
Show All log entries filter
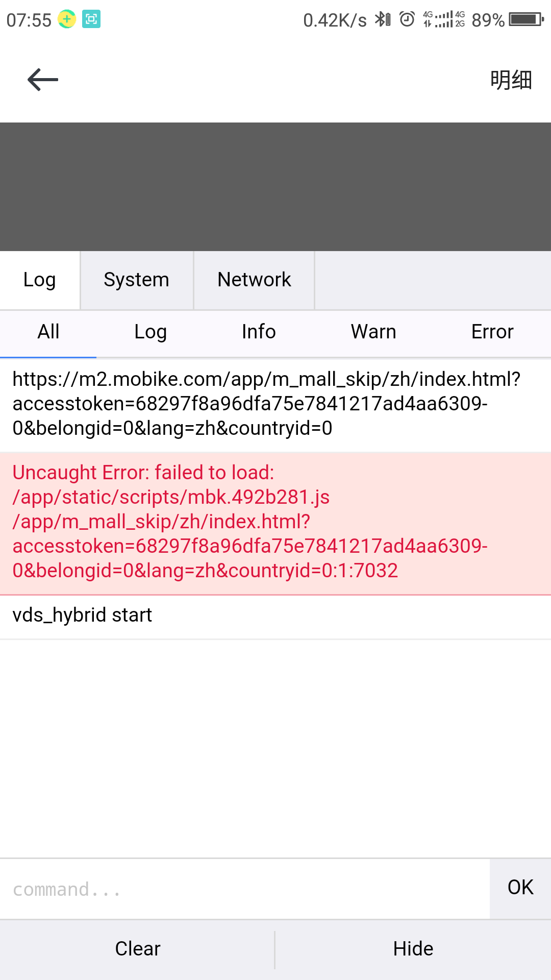pos(48,332)
